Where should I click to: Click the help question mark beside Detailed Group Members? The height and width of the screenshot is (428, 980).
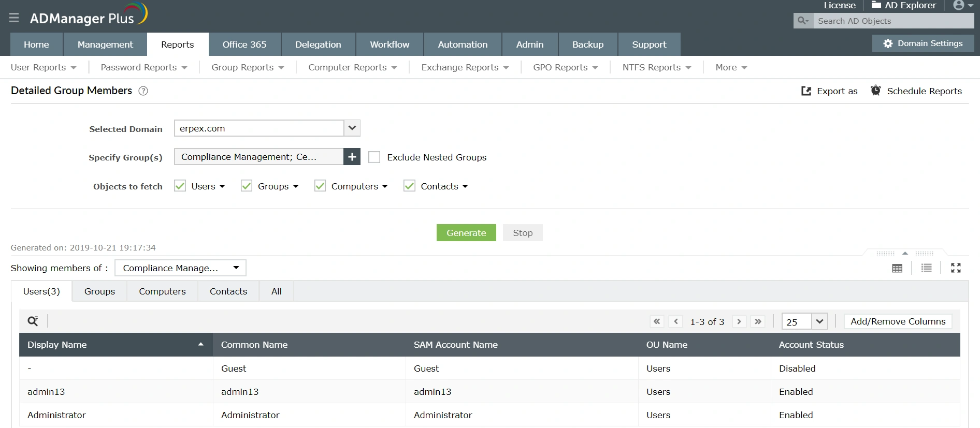(143, 91)
